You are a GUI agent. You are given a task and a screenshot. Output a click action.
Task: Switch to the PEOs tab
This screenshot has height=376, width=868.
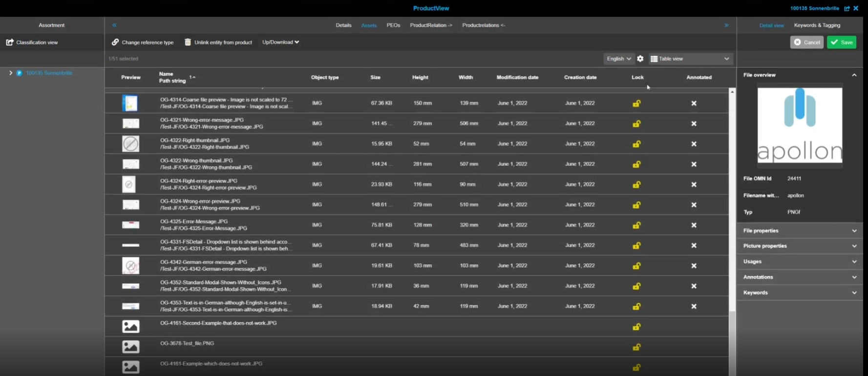393,25
